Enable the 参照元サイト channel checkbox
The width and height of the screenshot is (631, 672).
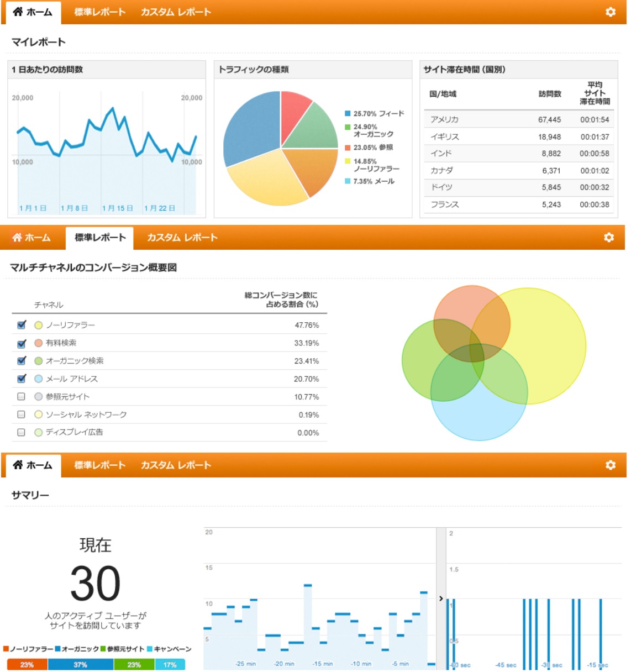pos(22,397)
